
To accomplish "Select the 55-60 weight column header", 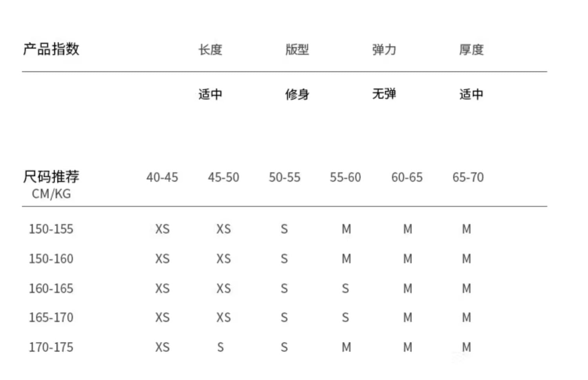I will coord(345,177).
